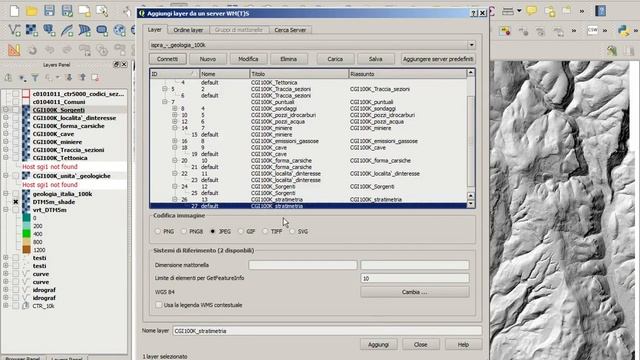Image resolution: width=640 pixels, height=360 pixels.
Task: Click the Connetti button
Action: 167,59
